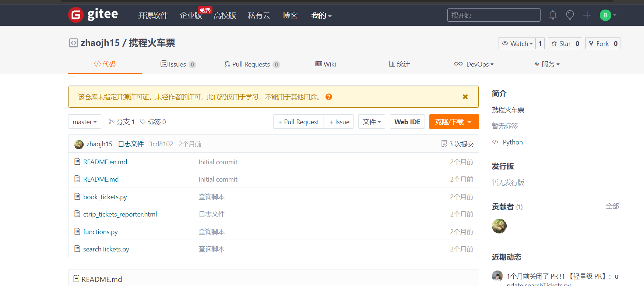Click the recent activity user avatar
644x286 pixels.
(497, 276)
